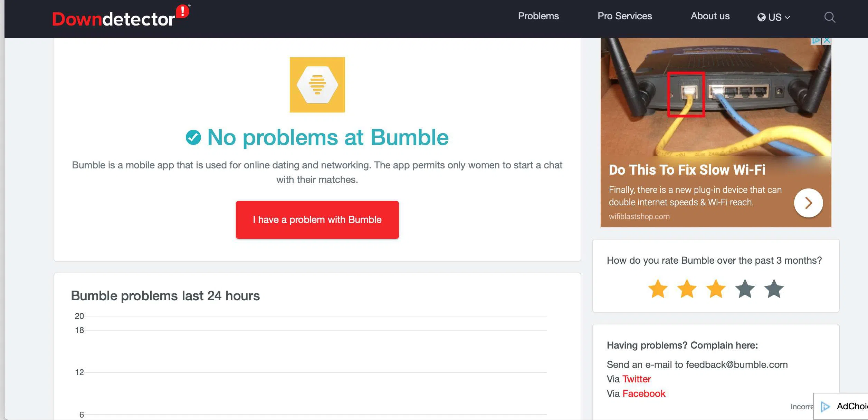
Task: Expand the US country dropdown
Action: (x=774, y=17)
